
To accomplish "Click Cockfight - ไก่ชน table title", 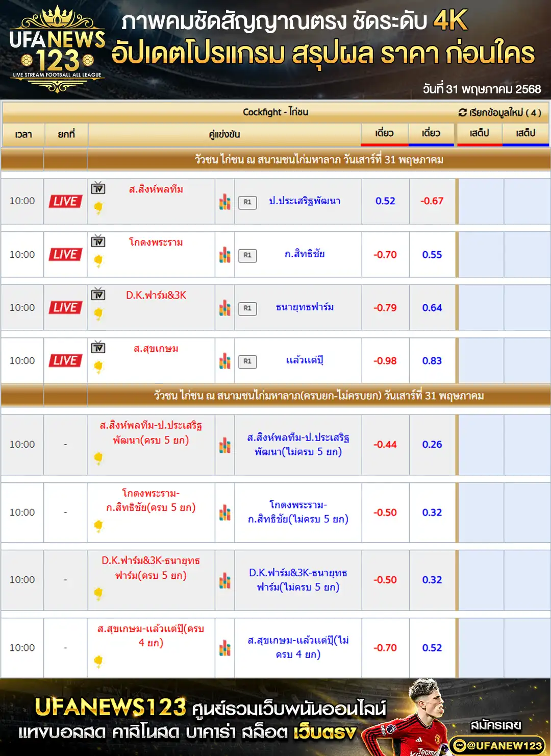I will click(275, 112).
